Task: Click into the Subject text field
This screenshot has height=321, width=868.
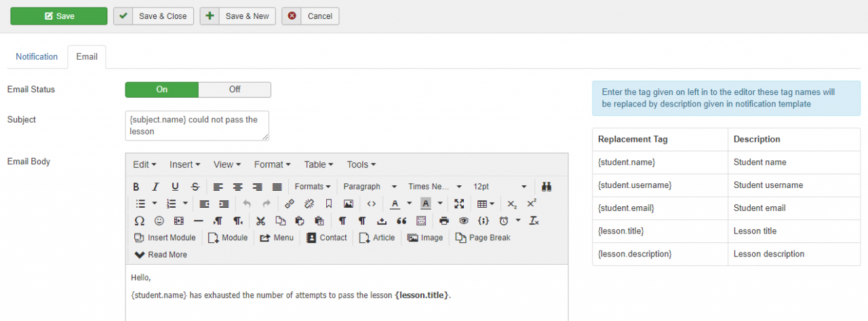Action: (197, 126)
